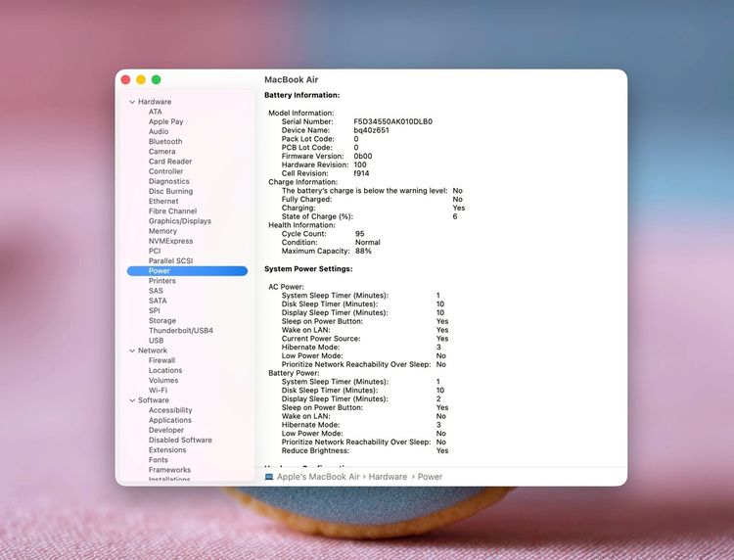
Task: Click Power in the path bar
Action: point(430,477)
